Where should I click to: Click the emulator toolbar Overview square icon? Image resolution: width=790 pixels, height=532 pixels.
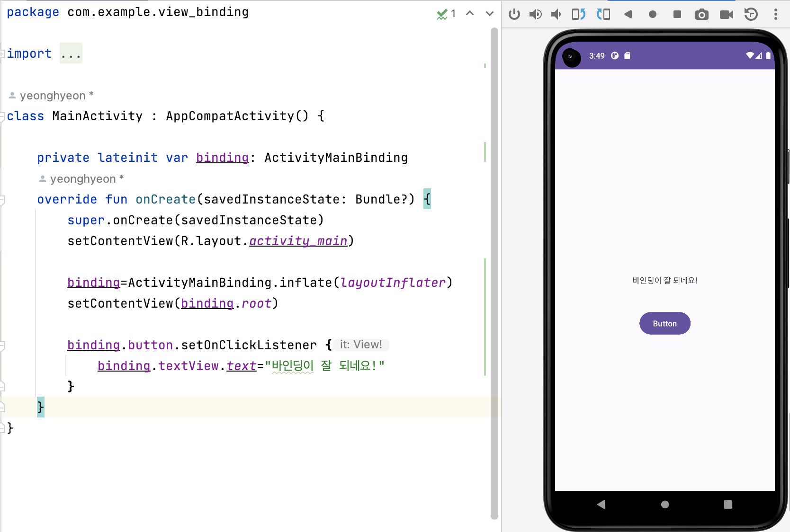[x=677, y=14]
